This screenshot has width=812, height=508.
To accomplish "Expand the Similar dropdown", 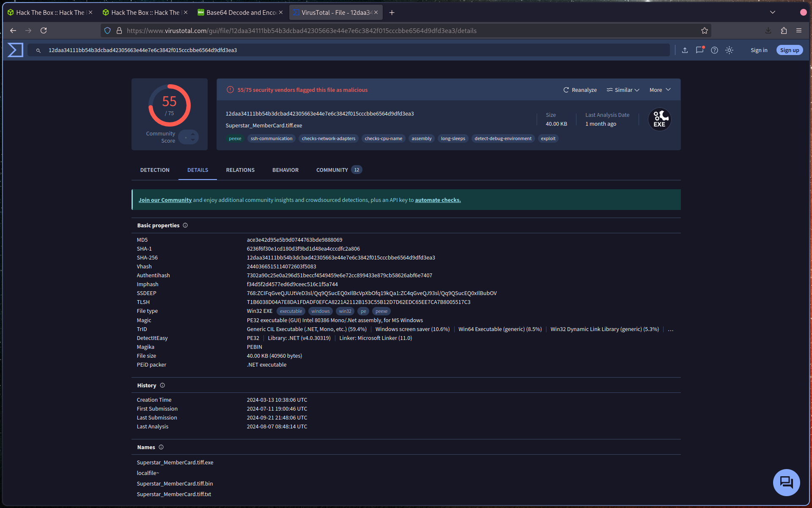I will click(623, 90).
